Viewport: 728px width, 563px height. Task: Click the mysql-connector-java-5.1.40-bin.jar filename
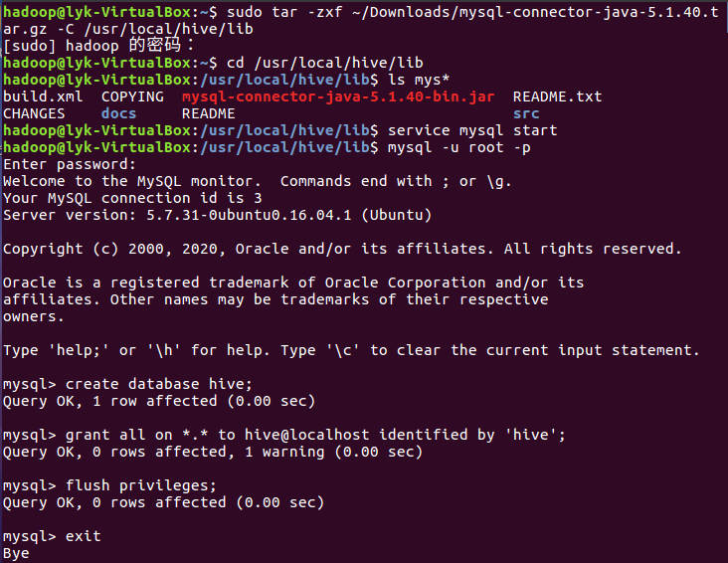(338, 96)
